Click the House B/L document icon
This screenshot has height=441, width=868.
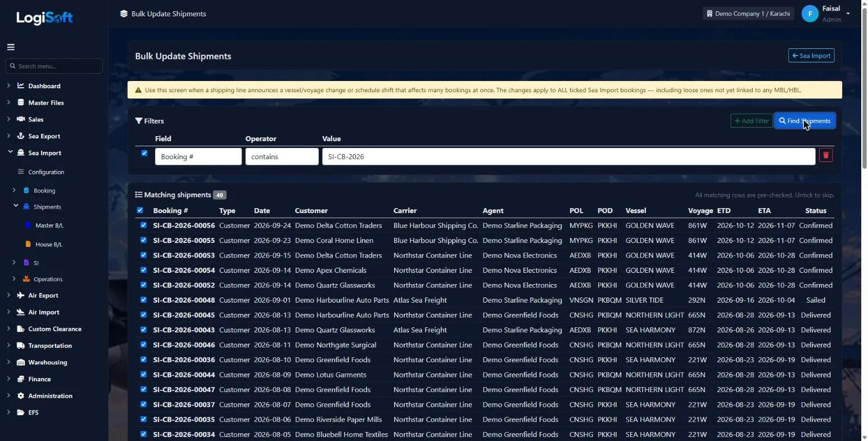[x=28, y=244]
